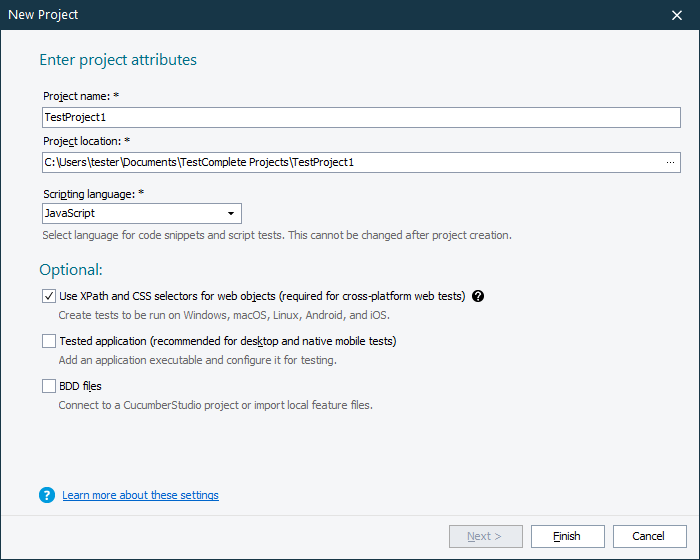700x560 pixels.
Task: Open the project location browse ellipsis button
Action: tap(670, 162)
